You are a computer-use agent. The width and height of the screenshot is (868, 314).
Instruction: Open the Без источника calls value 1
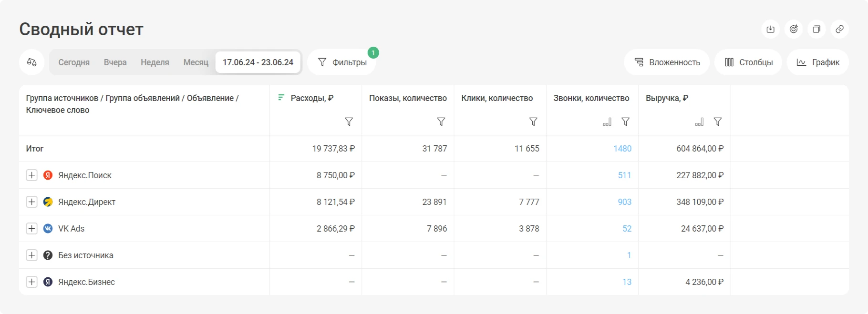(x=629, y=255)
